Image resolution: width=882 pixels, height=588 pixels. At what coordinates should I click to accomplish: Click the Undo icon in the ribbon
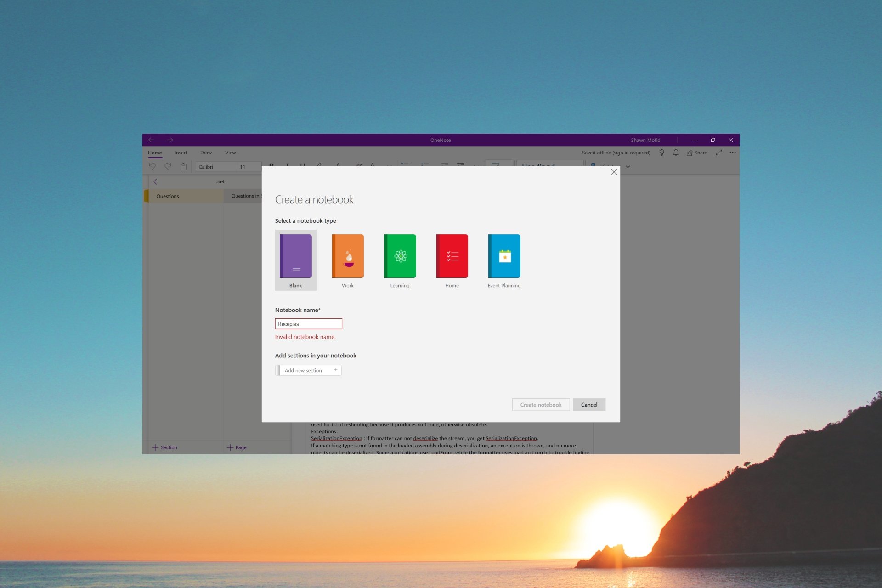[152, 166]
